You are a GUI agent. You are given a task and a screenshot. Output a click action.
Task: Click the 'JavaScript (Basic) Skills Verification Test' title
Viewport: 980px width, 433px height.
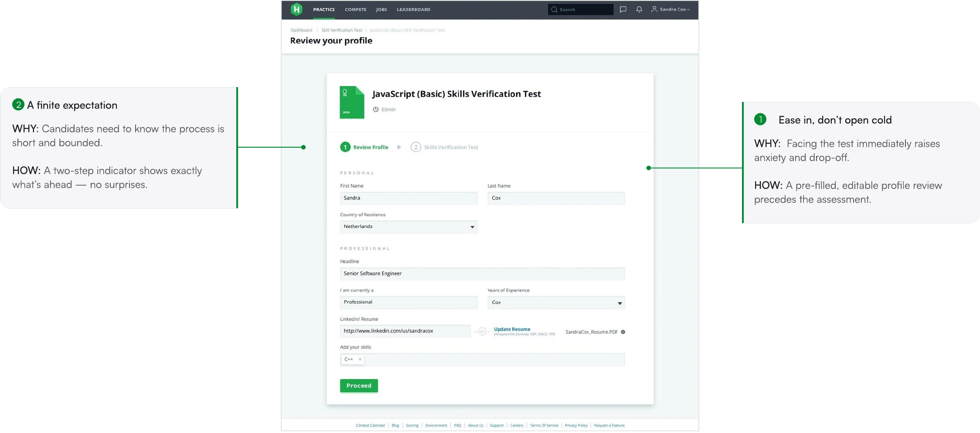456,94
